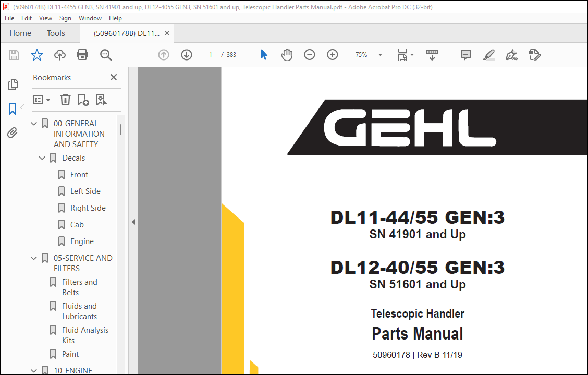Open the Sign document tool
Image resolution: width=588 pixels, height=375 pixels.
[511, 55]
